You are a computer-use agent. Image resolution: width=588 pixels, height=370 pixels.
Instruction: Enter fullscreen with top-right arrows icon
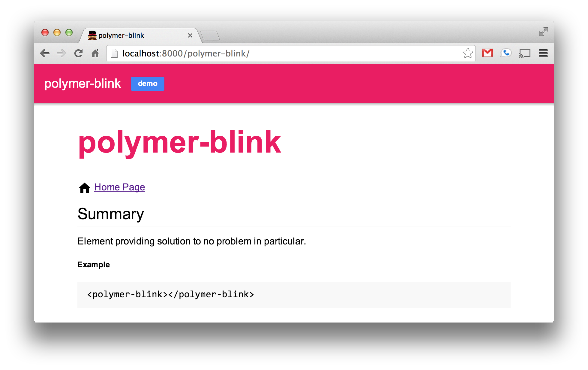pyautogui.click(x=543, y=32)
